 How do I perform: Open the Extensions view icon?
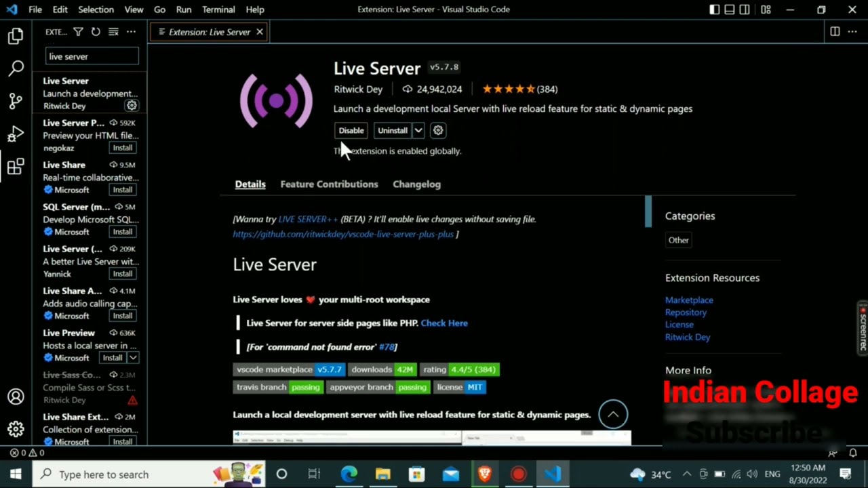click(16, 166)
